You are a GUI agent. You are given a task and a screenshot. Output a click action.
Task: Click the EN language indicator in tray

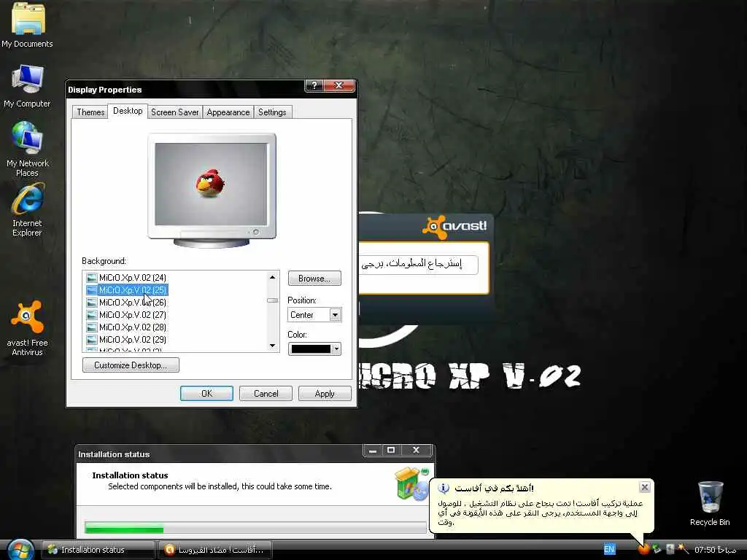pyautogui.click(x=609, y=549)
